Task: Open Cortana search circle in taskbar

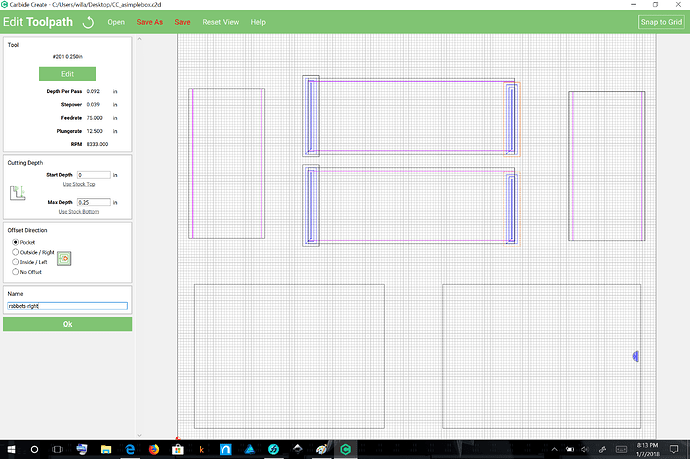Action: coord(34,449)
